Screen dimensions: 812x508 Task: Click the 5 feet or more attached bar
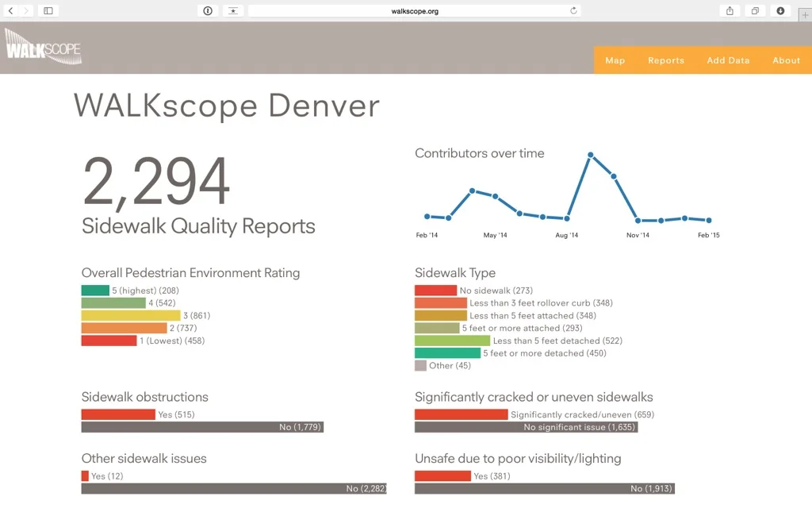point(437,328)
